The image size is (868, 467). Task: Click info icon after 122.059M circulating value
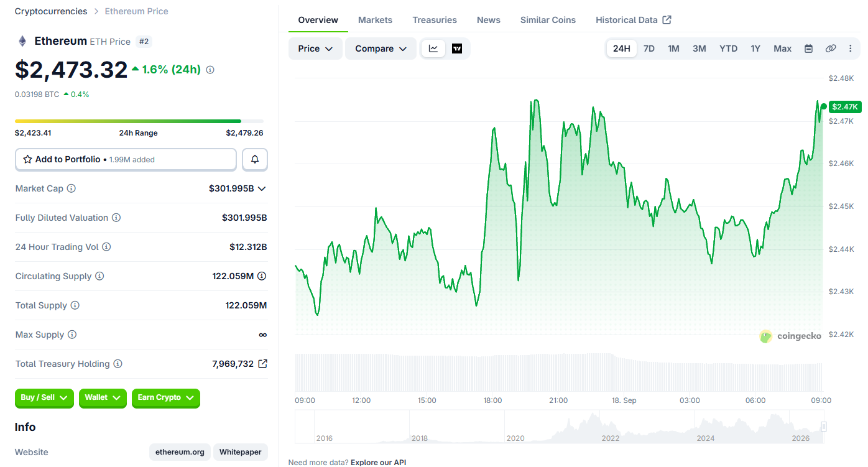tap(262, 276)
